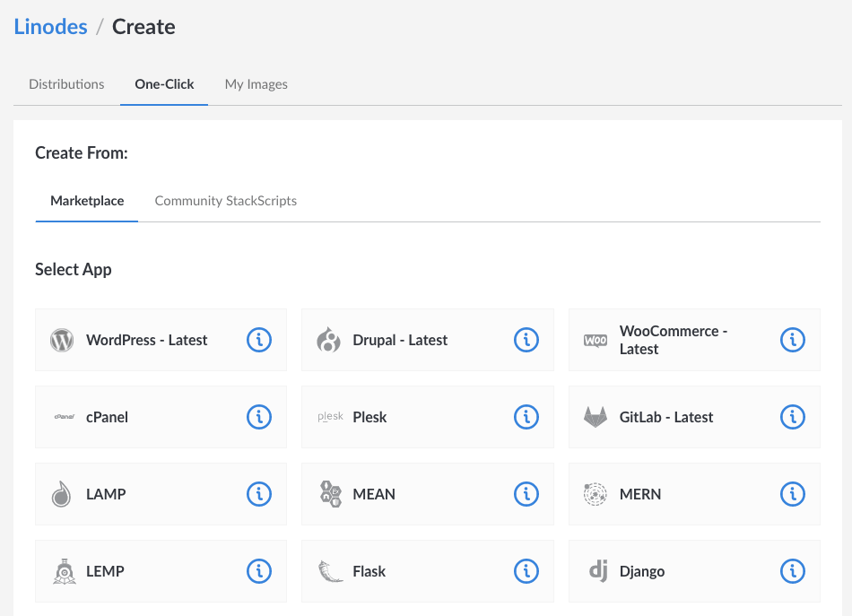Select the GitLab fox logo
This screenshot has height=616, width=852.
[x=595, y=417]
